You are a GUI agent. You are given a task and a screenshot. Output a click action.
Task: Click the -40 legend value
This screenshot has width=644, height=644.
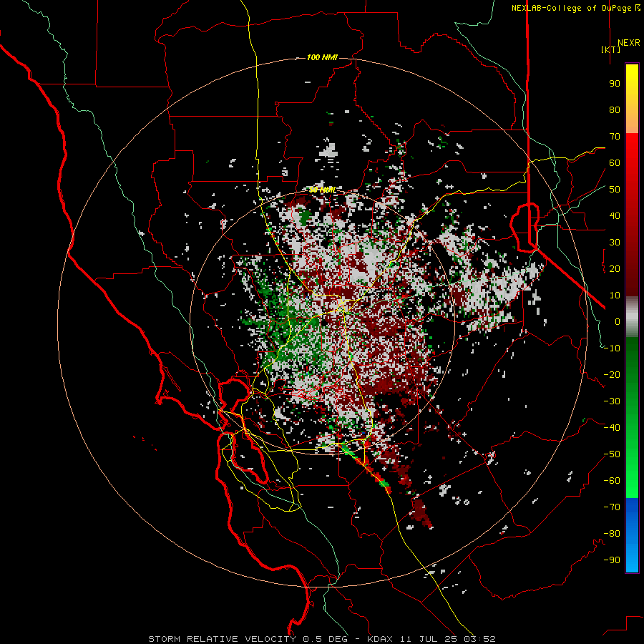click(612, 428)
